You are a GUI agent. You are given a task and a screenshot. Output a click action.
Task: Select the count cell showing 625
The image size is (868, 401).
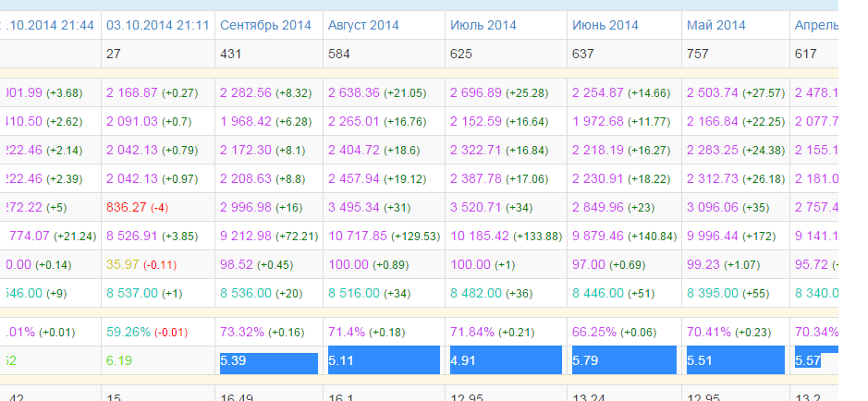coord(506,54)
